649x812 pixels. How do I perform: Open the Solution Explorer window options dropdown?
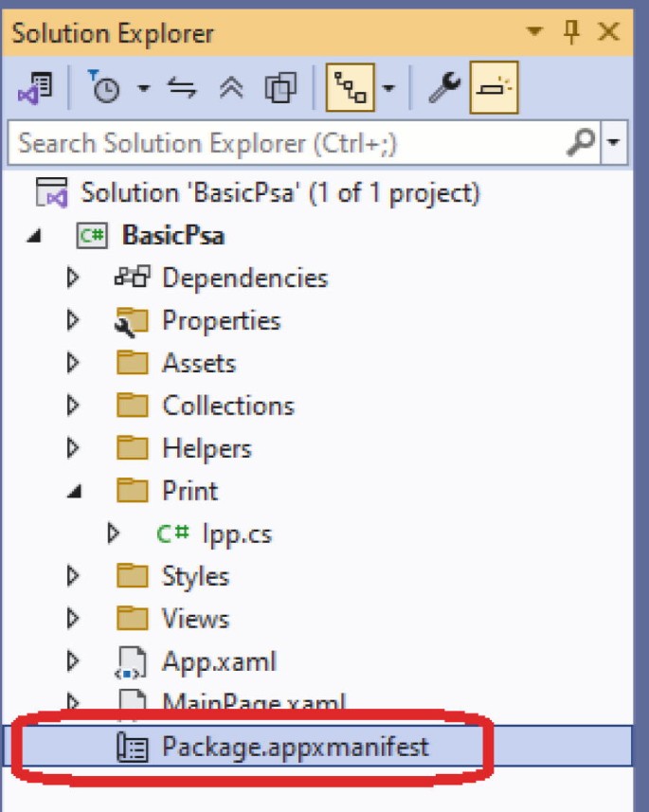tap(535, 32)
